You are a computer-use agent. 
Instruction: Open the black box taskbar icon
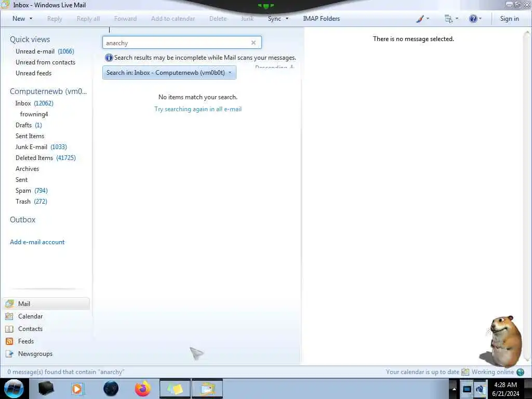coord(46,389)
